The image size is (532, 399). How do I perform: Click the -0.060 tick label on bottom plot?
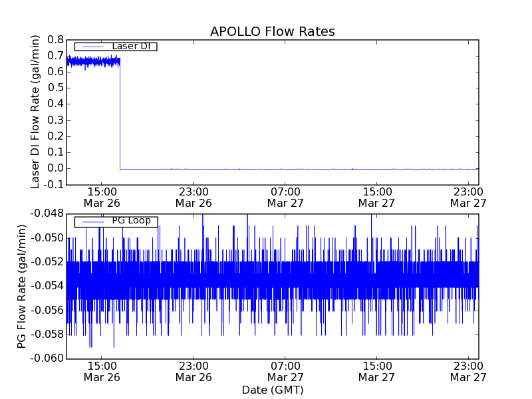click(47, 358)
